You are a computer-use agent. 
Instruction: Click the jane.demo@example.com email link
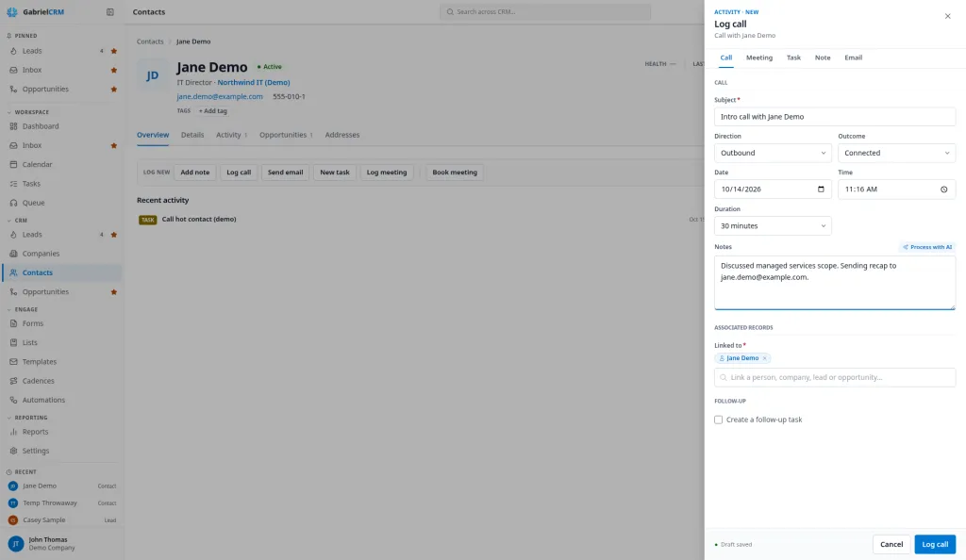(x=219, y=96)
